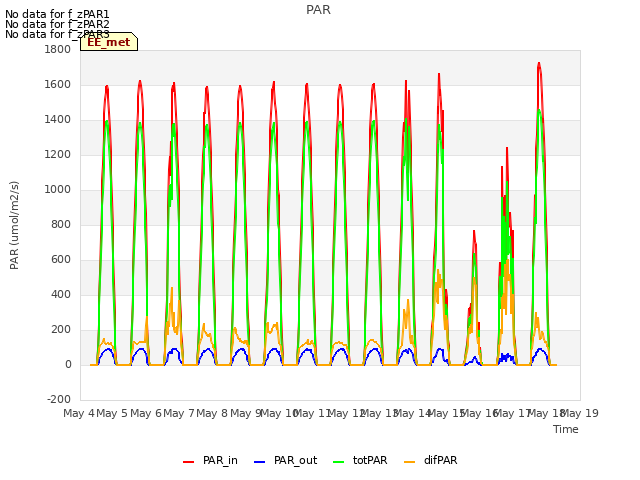The image size is (640, 480).
Task: Click the May 6 x-axis label
Action: (146, 413)
